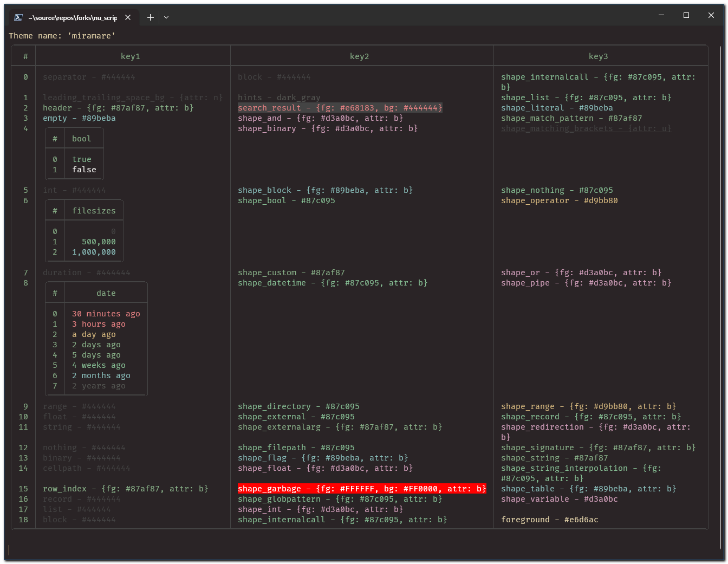Click the 'date' nested table header
The image size is (728, 564).
pyautogui.click(x=106, y=293)
